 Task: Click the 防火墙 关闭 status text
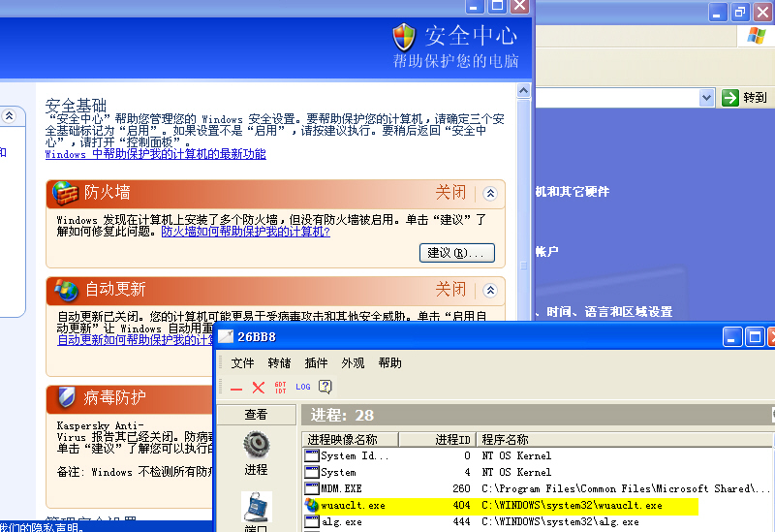[x=450, y=192]
